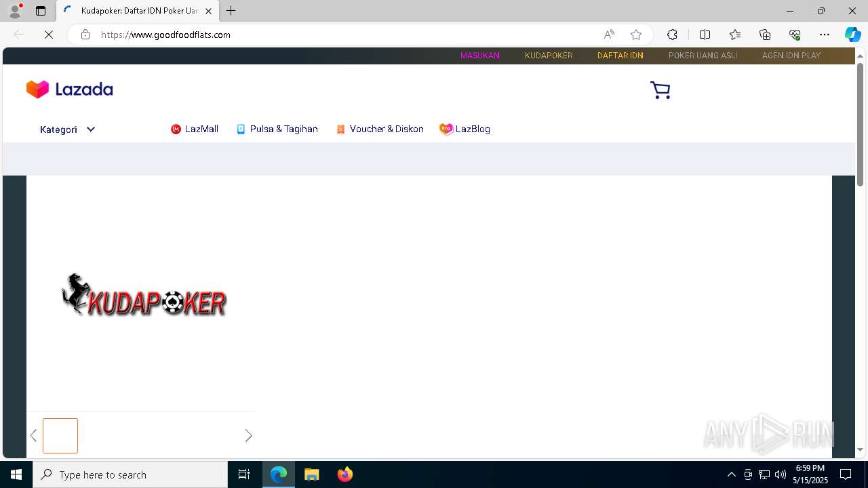Screen dimensions: 868x488
Task: Show next gallery thumbnail arrow
Action: pyautogui.click(x=248, y=436)
